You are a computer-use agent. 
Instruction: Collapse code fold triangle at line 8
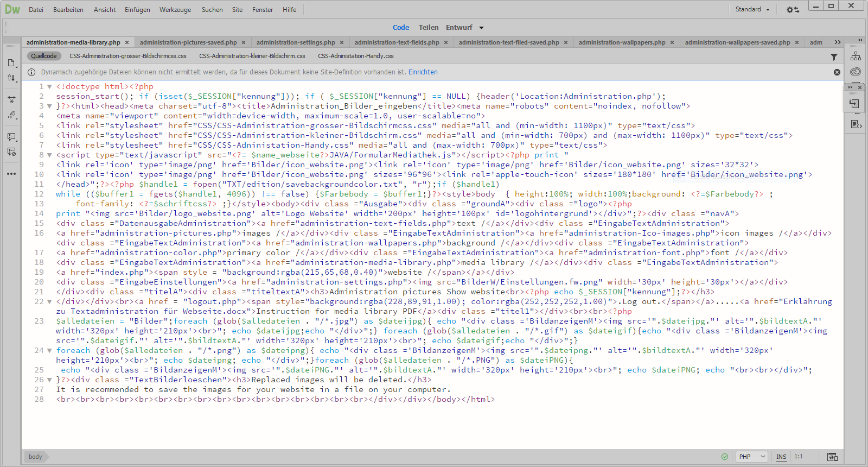point(49,155)
